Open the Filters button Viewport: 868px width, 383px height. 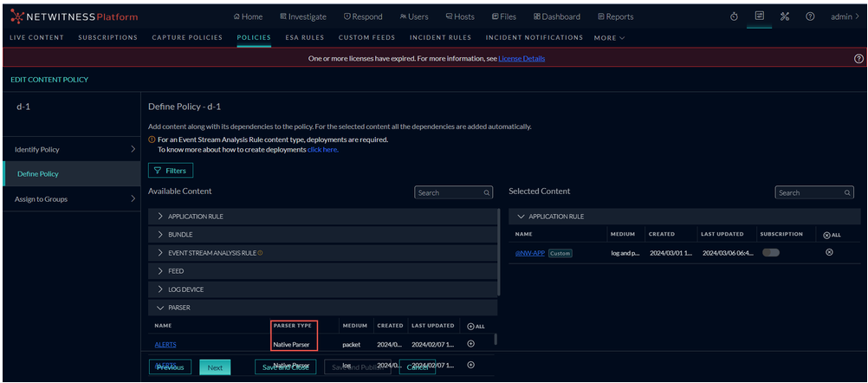pyautogui.click(x=171, y=171)
